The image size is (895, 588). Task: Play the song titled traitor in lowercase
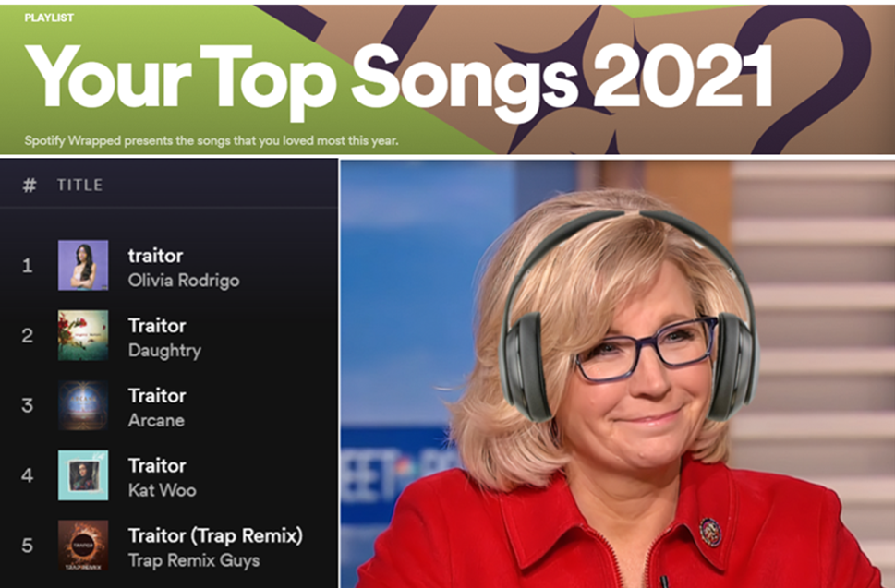click(x=155, y=256)
